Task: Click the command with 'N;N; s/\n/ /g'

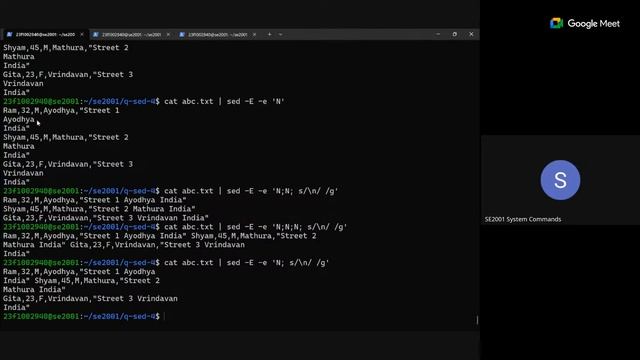Action: click(251, 191)
